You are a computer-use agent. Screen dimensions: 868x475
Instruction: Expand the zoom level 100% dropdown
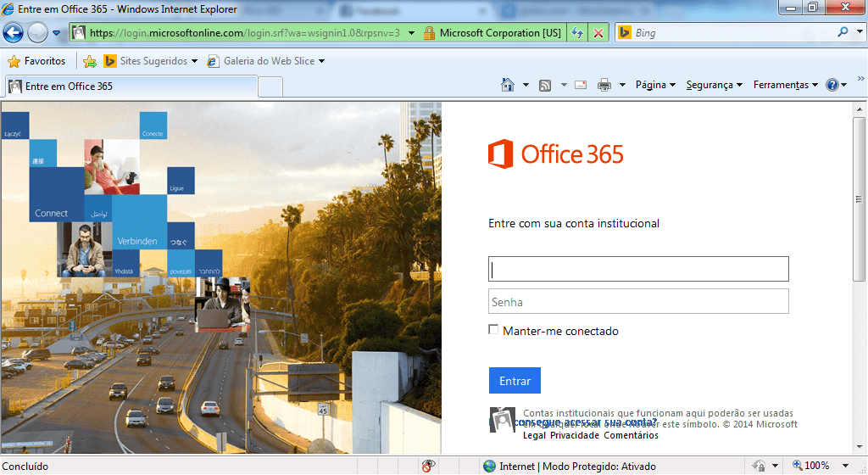coord(843,466)
